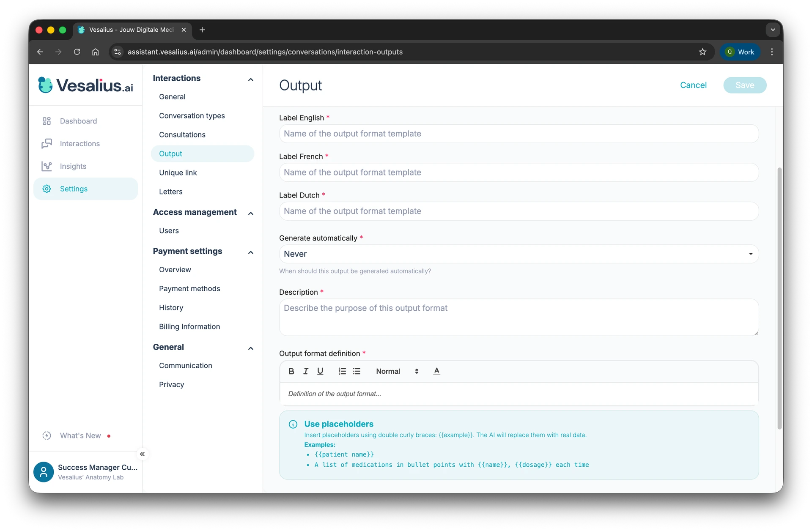Toggle underline formatting in editor toolbar
812x531 pixels.
pos(320,371)
